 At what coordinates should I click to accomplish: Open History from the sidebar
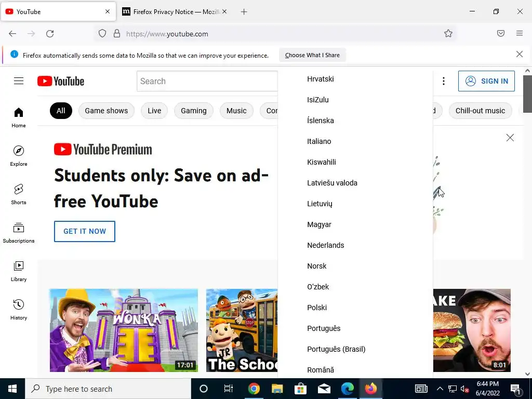pos(19,310)
